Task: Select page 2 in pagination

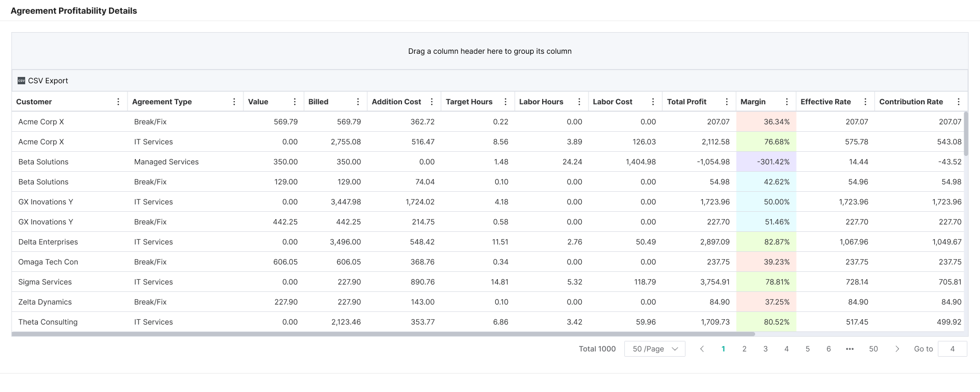Action: (744, 349)
